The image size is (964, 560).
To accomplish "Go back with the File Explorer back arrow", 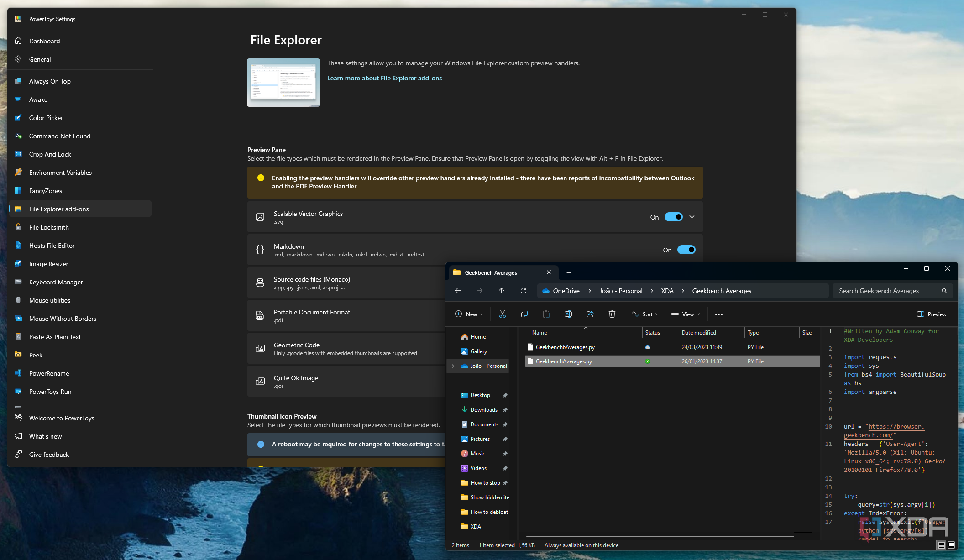I will 458,291.
